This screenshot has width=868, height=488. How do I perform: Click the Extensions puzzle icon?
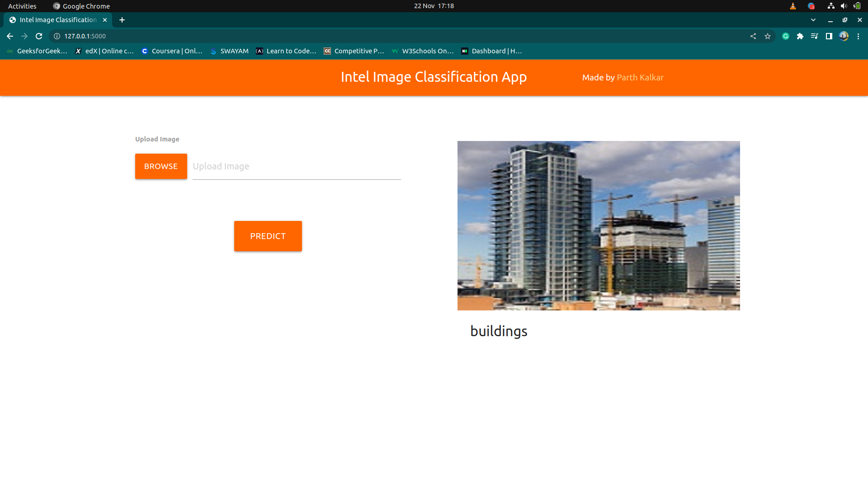tap(800, 36)
